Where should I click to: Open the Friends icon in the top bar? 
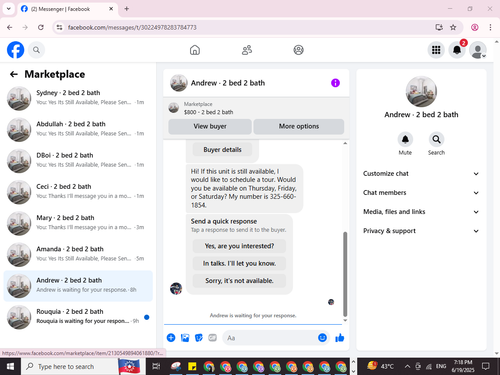247,50
